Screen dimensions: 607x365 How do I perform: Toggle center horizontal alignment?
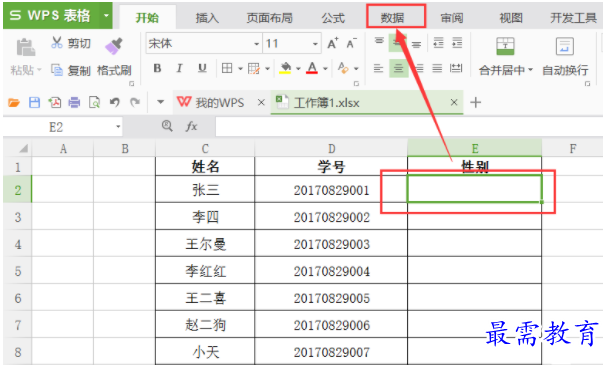[398, 69]
